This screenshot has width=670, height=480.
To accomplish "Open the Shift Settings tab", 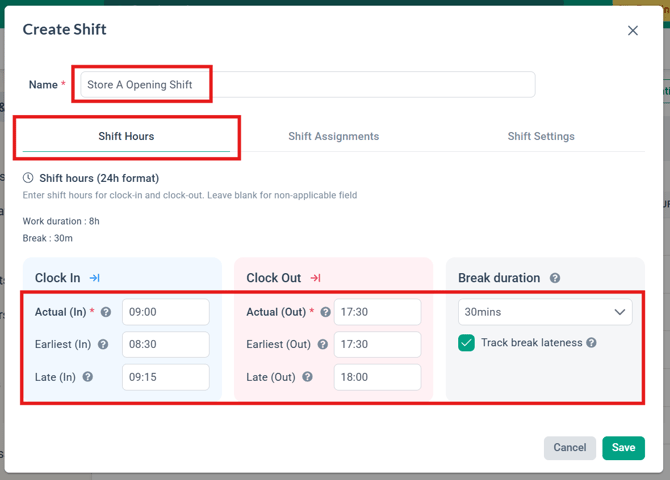I will 541,136.
